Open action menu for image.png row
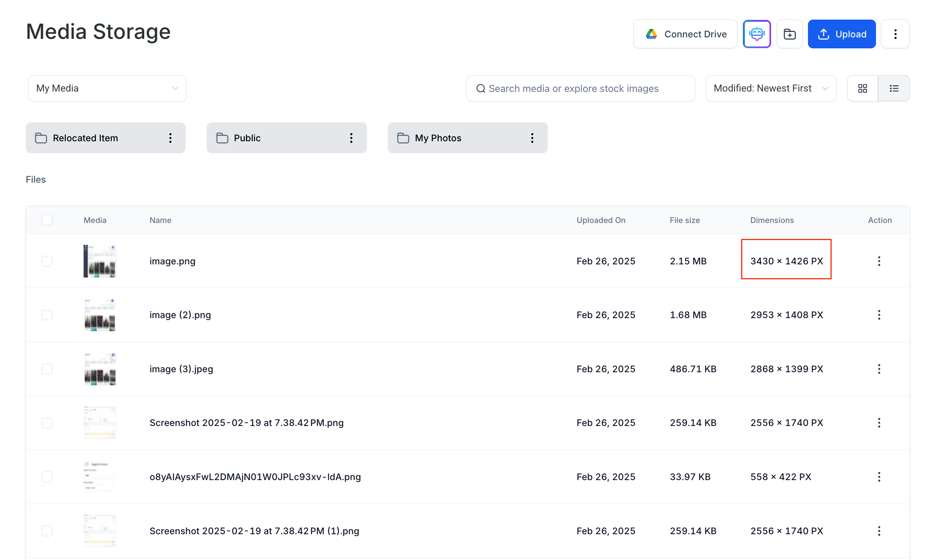Image resolution: width=925 pixels, height=560 pixels. pyautogui.click(x=879, y=261)
